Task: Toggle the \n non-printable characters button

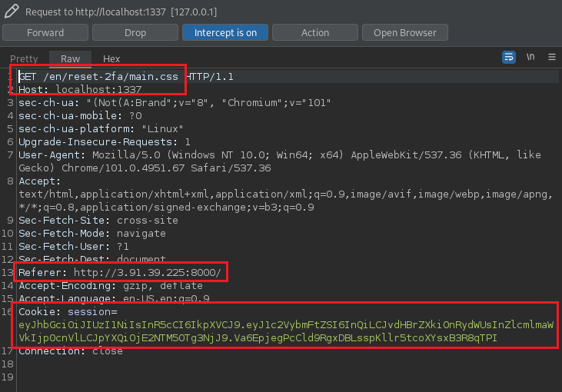Action: coord(530,58)
